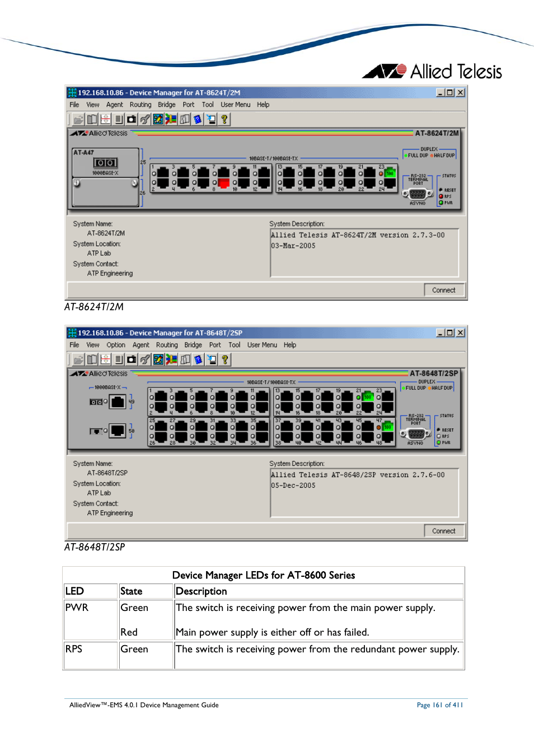Click the folded map icon in AT-8648T/2SP toolbar

(185, 360)
